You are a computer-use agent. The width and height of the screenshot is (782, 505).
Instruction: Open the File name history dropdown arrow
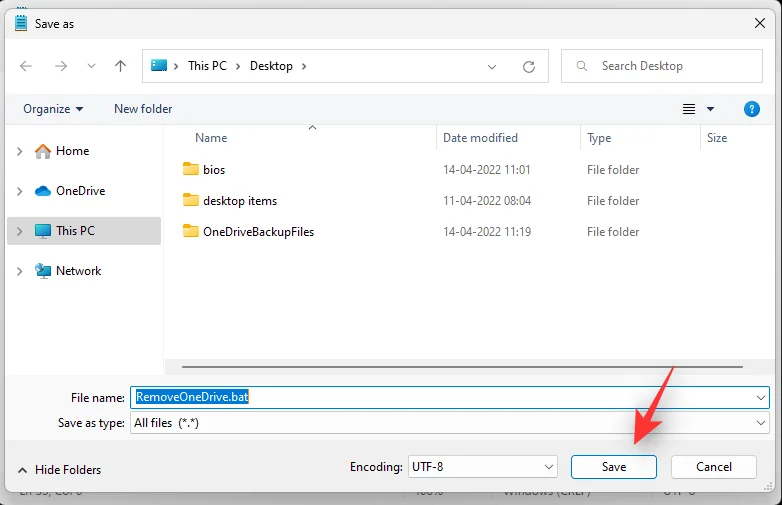(x=761, y=397)
